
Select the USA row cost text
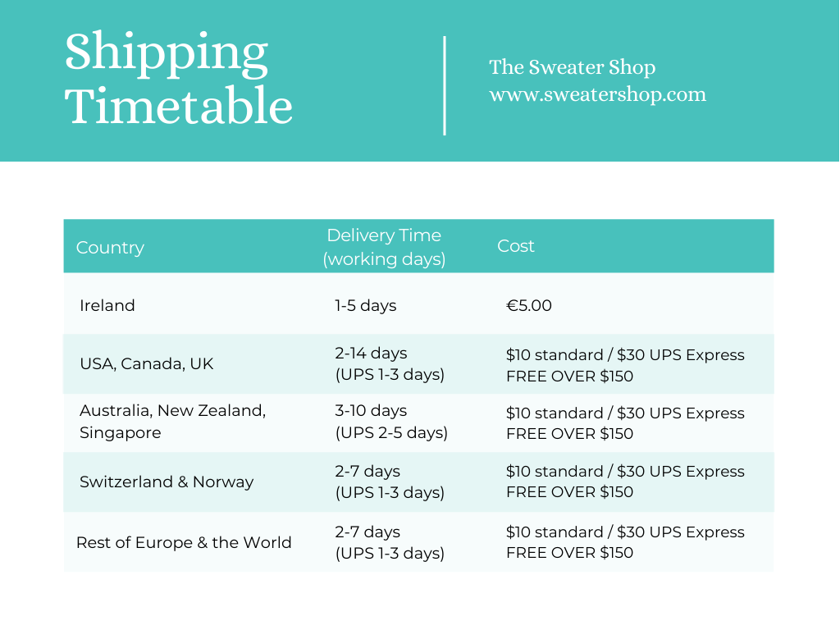coord(625,365)
